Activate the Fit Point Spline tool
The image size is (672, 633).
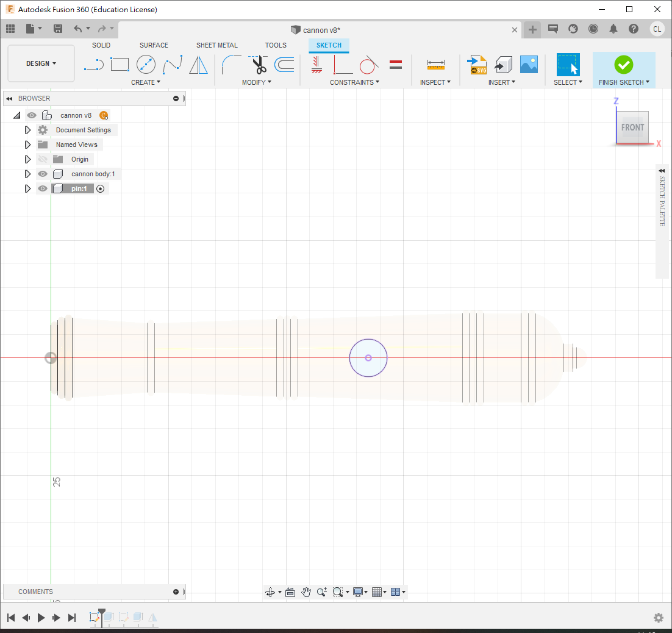tap(173, 64)
